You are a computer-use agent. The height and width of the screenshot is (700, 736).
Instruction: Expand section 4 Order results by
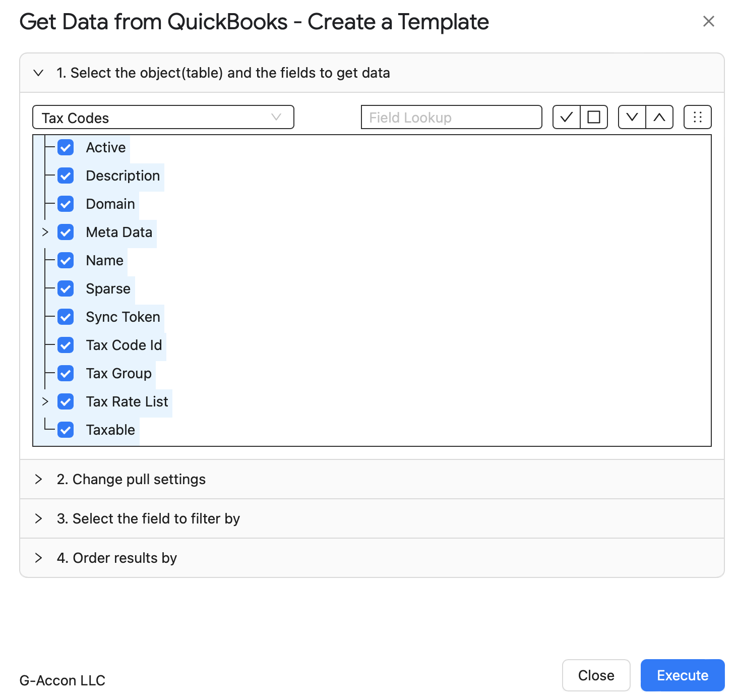click(372, 558)
